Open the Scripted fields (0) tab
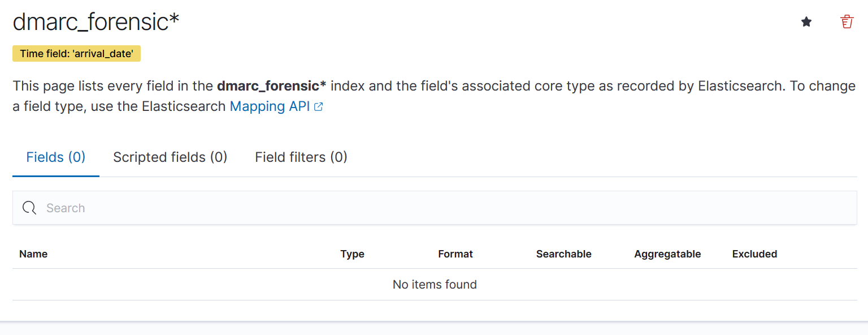 (x=170, y=157)
